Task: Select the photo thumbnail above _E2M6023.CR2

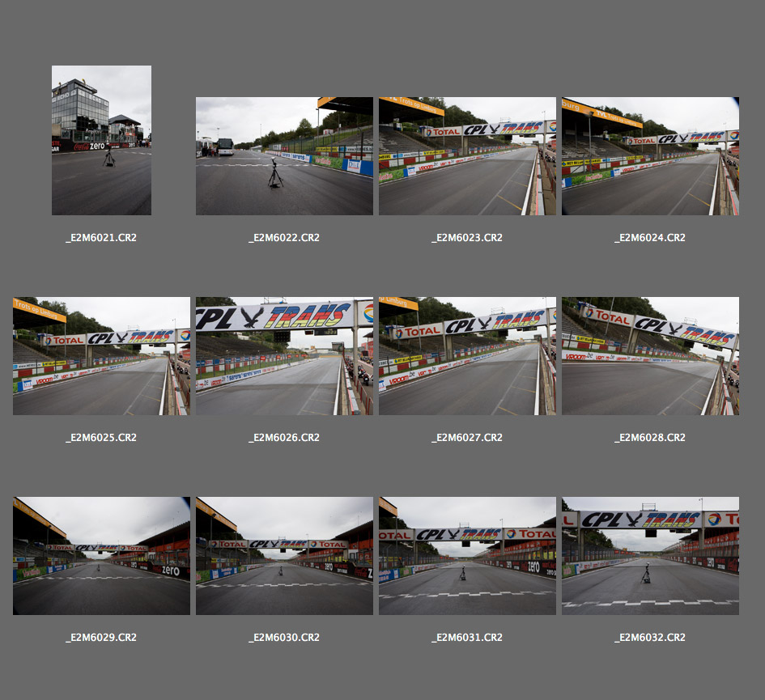Action: coord(467,156)
